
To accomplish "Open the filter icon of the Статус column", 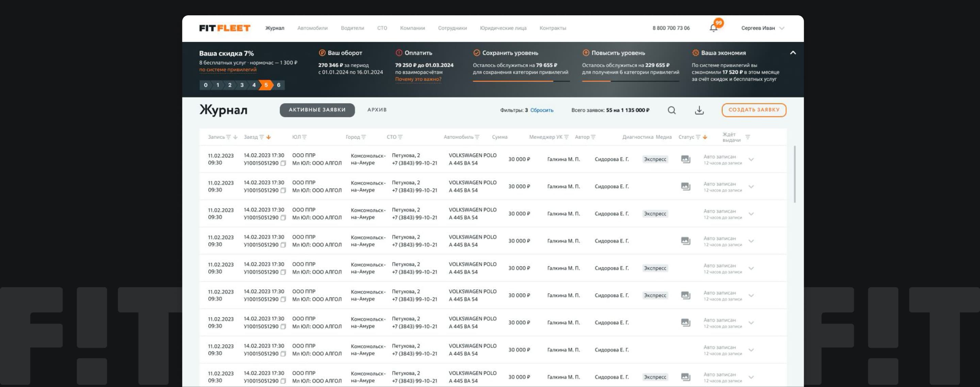I will tap(698, 137).
